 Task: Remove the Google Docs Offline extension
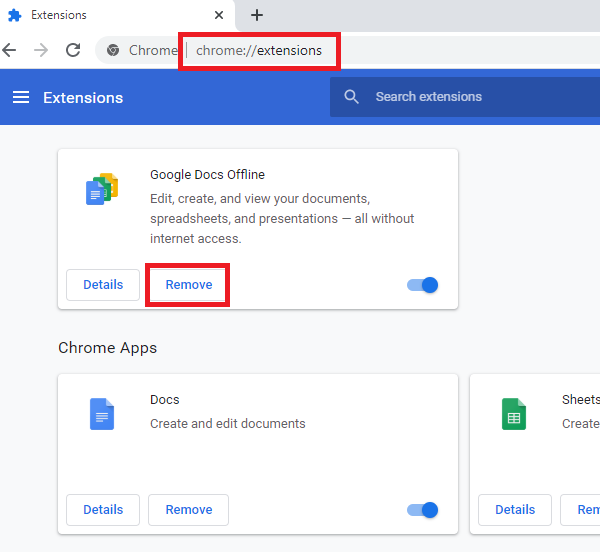coord(188,285)
